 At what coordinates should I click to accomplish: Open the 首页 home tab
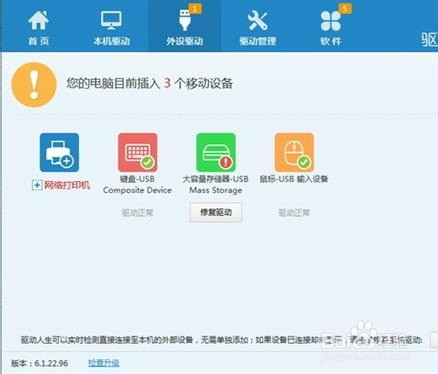pos(38,27)
